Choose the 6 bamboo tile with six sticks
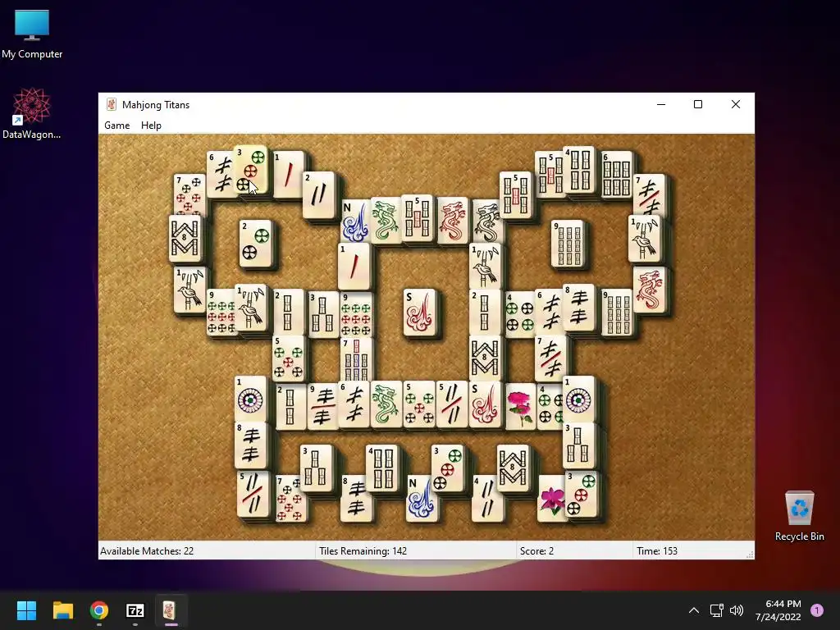The image size is (840, 630). [x=617, y=174]
